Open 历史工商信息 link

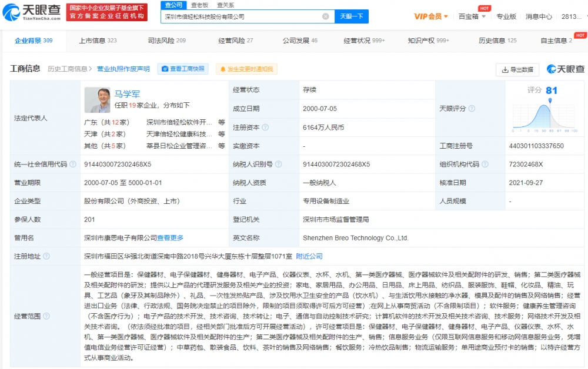pyautogui.click(x=69, y=69)
